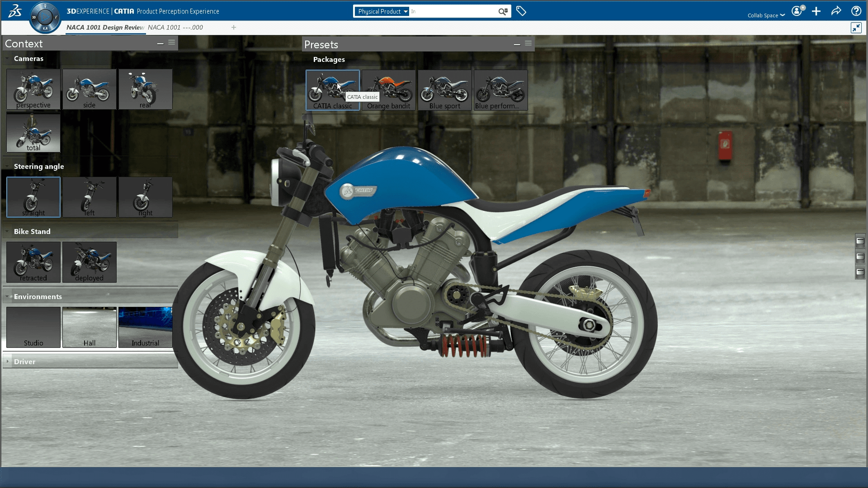Add a new tab with plus button
868x488 pixels.
click(x=234, y=28)
